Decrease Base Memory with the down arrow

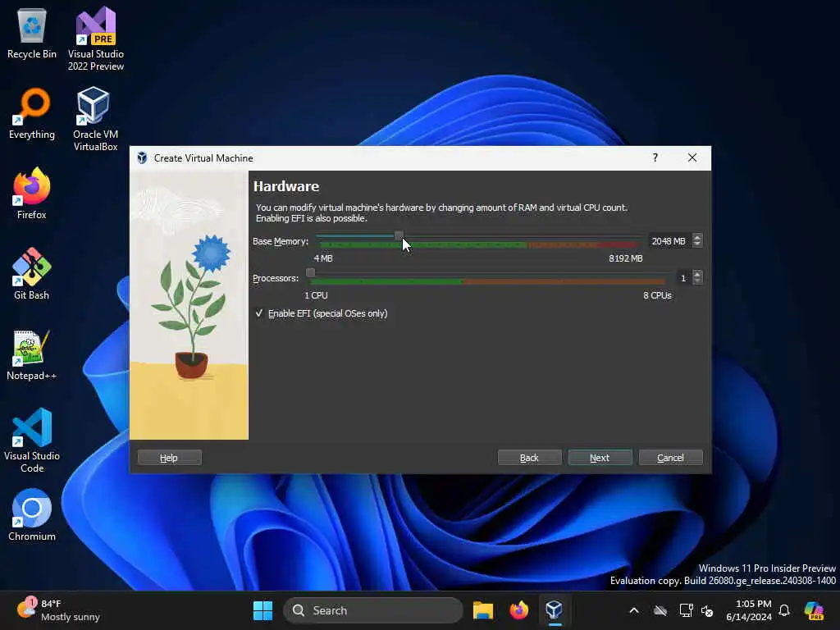click(x=697, y=244)
